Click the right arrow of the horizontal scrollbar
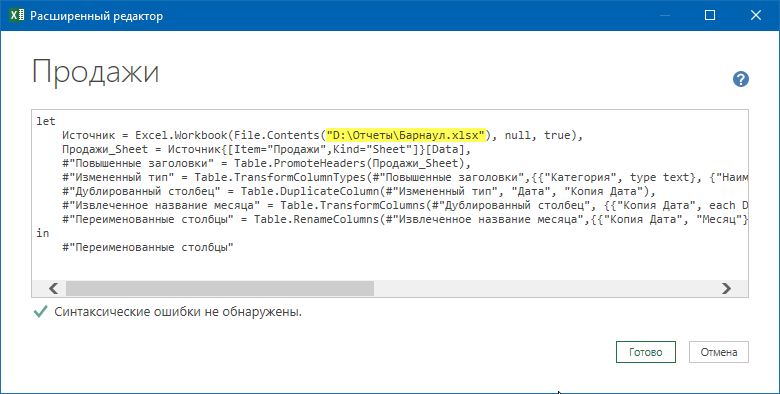The image size is (780, 394). pos(726,288)
